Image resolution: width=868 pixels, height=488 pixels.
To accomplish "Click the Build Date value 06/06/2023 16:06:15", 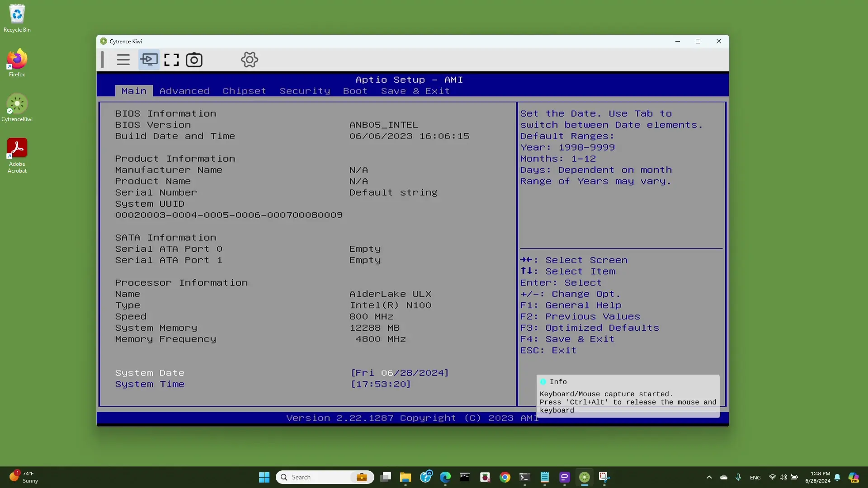I will click(x=409, y=136).
